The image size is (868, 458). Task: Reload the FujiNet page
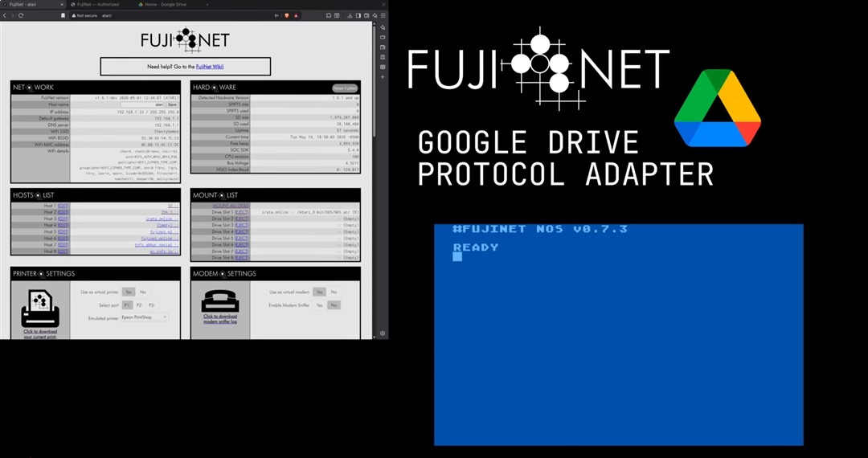(21, 15)
